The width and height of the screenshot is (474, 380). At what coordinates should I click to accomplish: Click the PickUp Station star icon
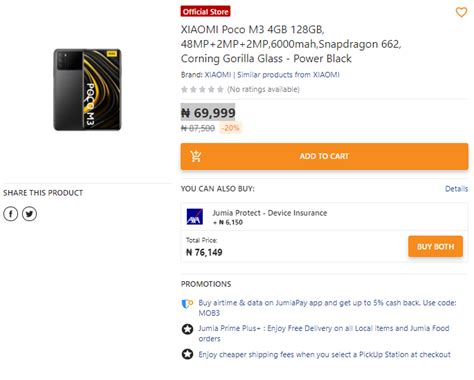click(x=187, y=354)
